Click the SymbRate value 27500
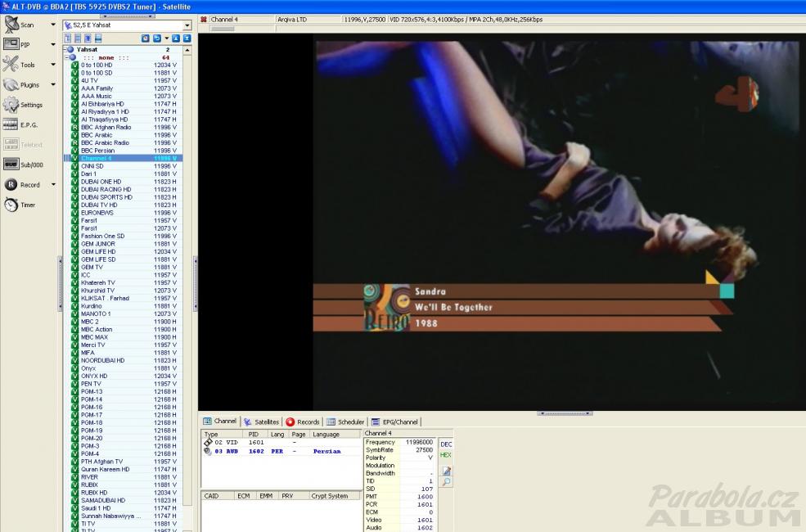 point(424,450)
